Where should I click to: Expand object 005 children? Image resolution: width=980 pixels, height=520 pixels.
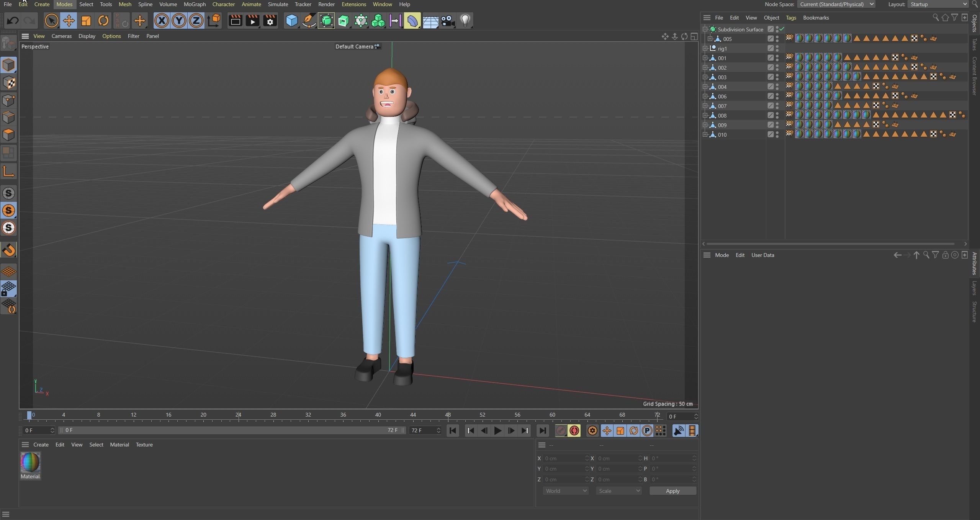pos(710,39)
